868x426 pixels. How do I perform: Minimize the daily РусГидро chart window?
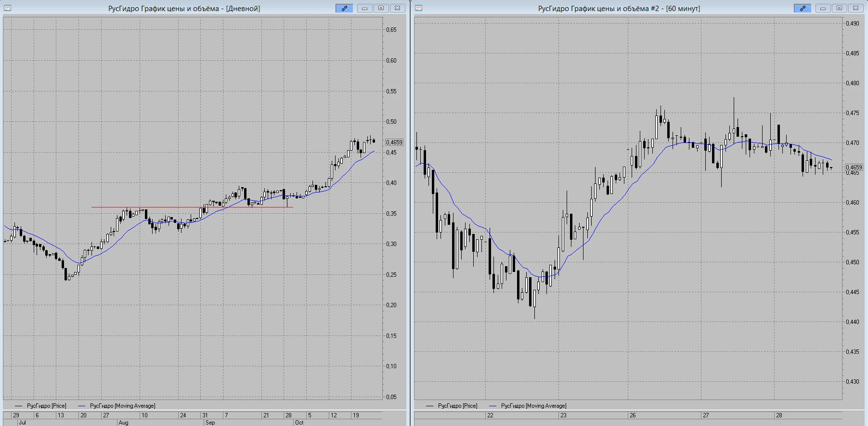[x=364, y=8]
